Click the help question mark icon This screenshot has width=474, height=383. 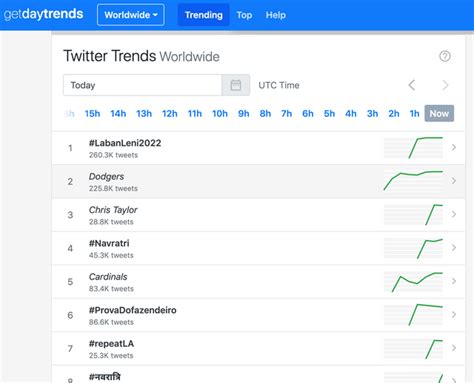pos(445,56)
